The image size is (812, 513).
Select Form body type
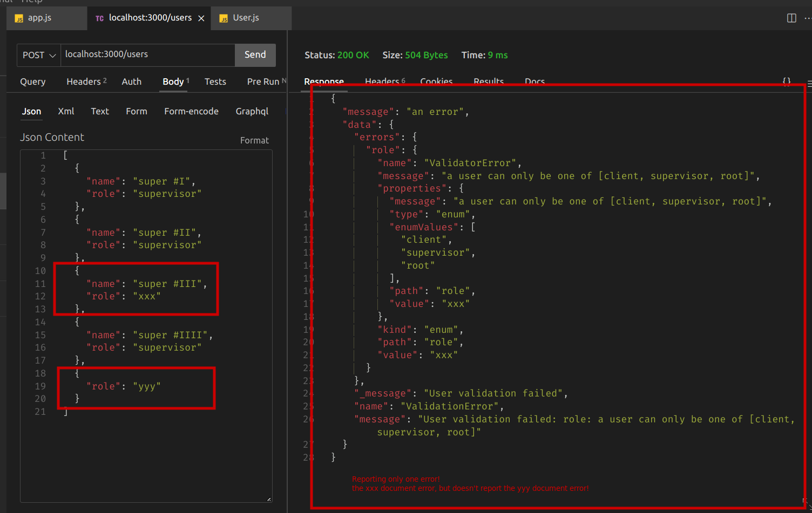tap(137, 111)
